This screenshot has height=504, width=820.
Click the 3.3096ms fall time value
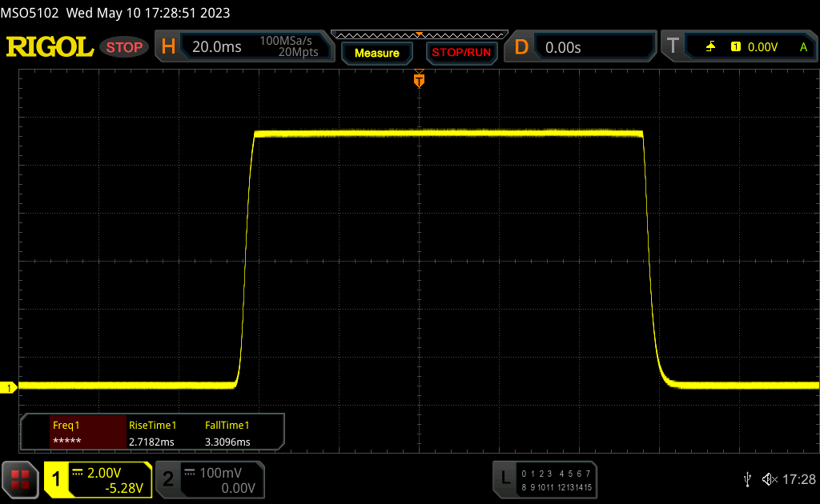[x=227, y=442]
